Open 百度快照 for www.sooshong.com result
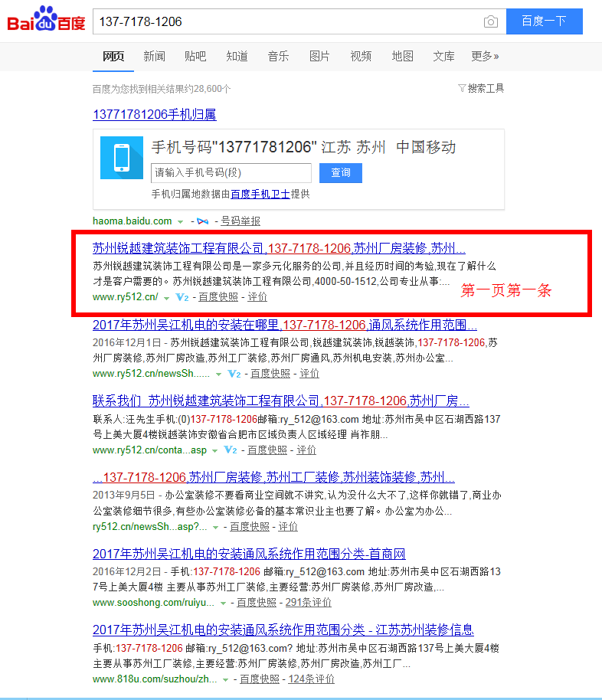This screenshot has width=602, height=700. click(x=257, y=602)
